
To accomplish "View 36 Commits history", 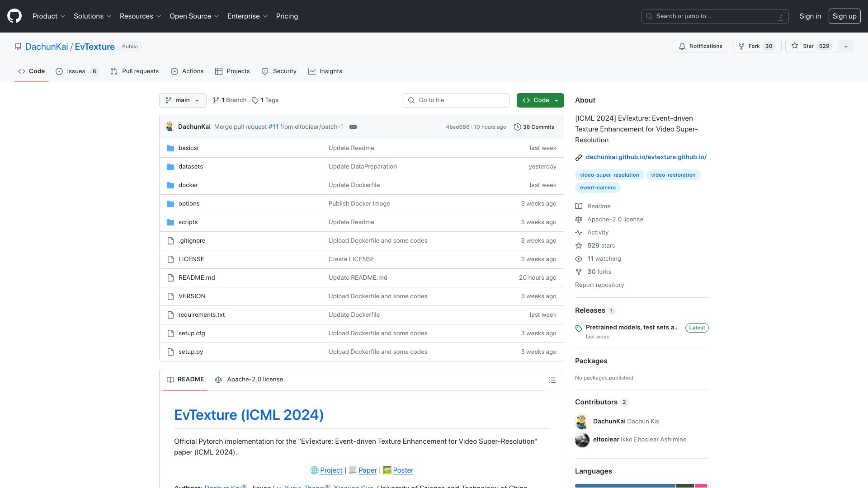I will point(534,127).
